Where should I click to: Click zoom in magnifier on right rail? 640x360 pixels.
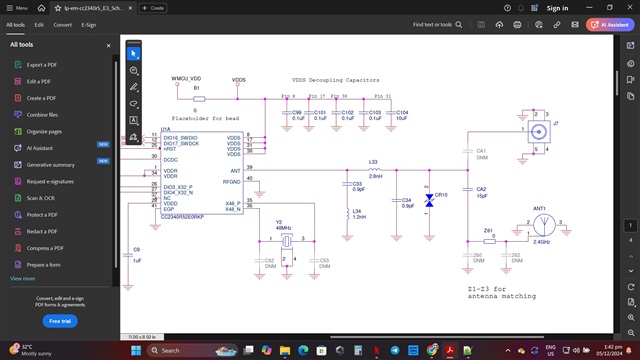point(631,318)
